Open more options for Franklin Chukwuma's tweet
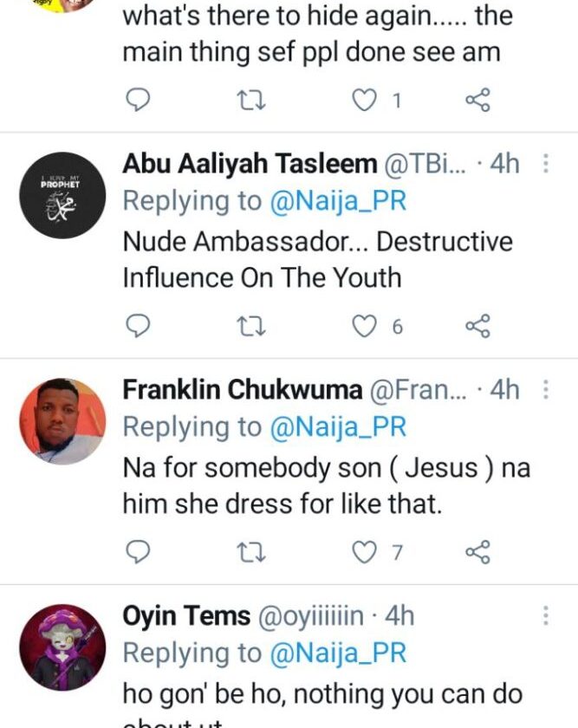Viewport: 578px width, 728px height. [546, 390]
